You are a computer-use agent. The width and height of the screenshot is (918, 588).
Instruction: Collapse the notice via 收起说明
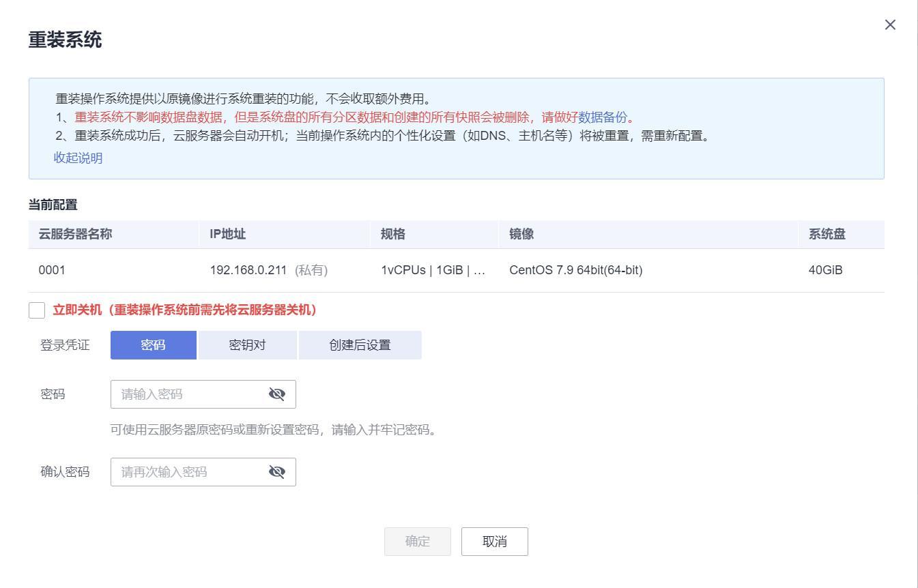click(x=78, y=158)
